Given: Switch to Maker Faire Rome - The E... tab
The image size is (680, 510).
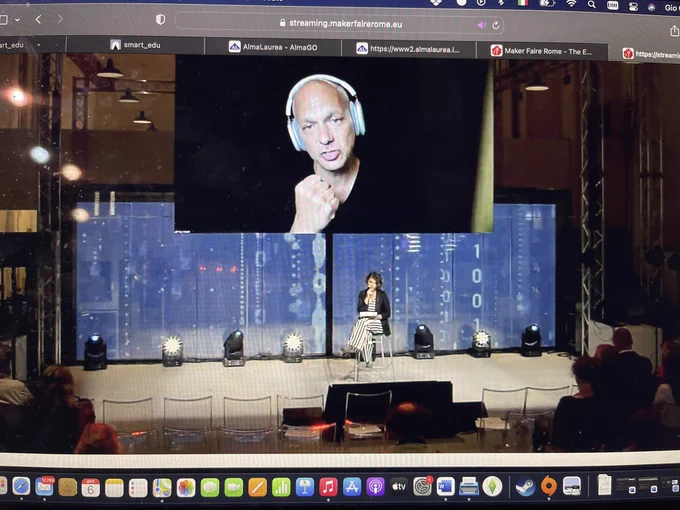Looking at the screenshot, I should point(542,51).
